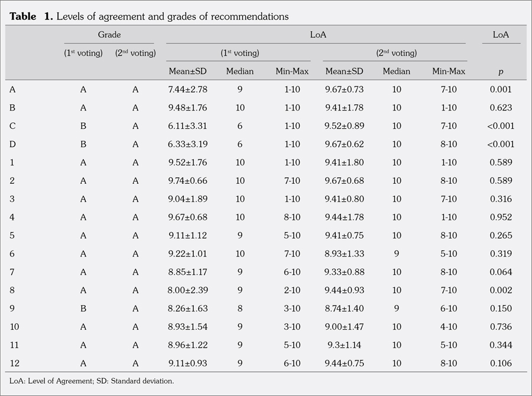
Task: Select the 2nd voting Min-Max column header
Action: (x=448, y=72)
